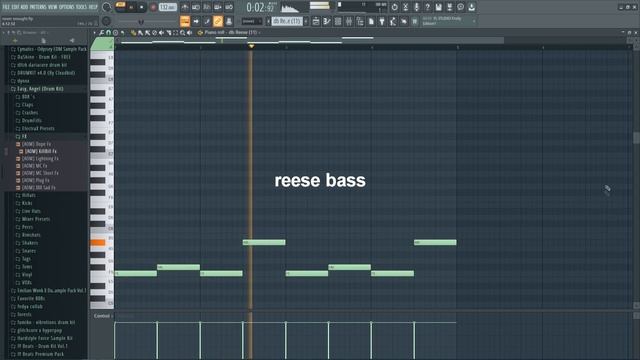Viewport: 640px width, 360px height.
Task: Open the undo history circular arrow icon
Action: click(394, 7)
